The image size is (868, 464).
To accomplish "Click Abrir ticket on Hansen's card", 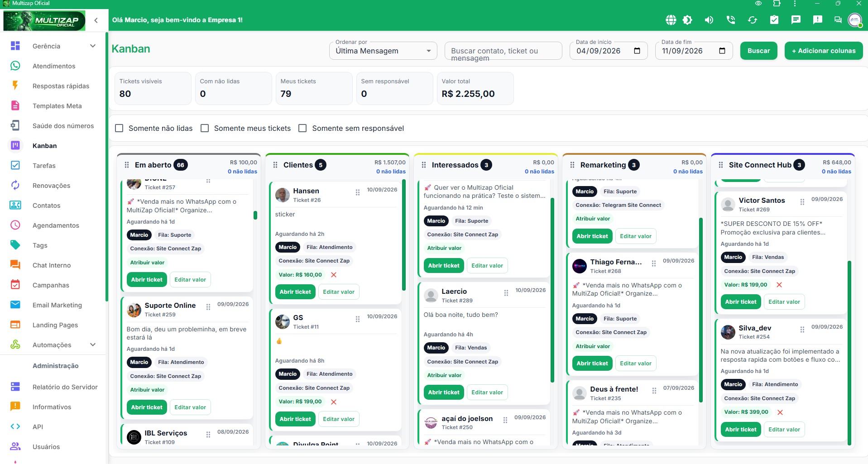I will pos(295,292).
